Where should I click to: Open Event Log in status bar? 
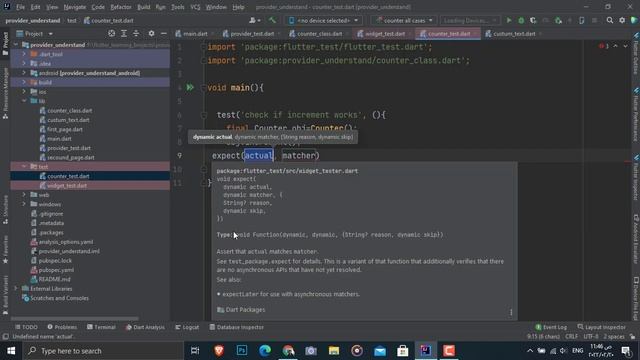click(x=551, y=327)
